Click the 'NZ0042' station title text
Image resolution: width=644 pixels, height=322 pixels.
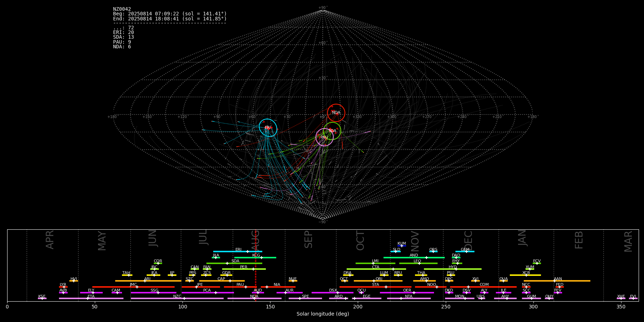pyautogui.click(x=122, y=9)
